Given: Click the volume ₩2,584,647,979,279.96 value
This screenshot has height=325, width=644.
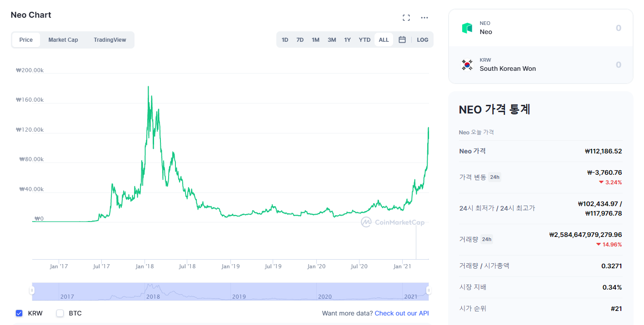Looking at the screenshot, I should [x=585, y=235].
